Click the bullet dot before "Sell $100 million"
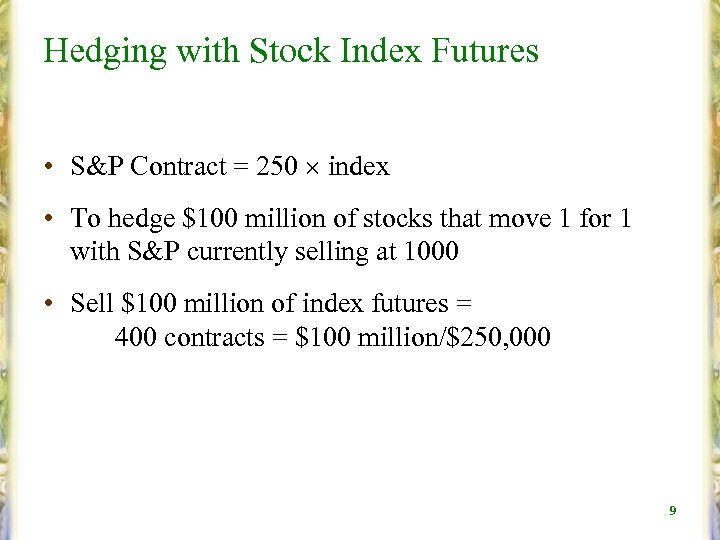The height and width of the screenshot is (540, 720). click(x=48, y=303)
